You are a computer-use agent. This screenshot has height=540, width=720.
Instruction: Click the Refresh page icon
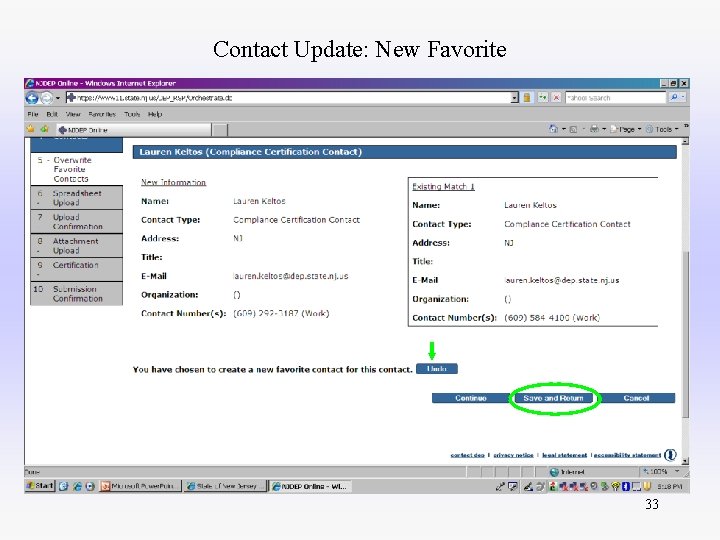pos(543,97)
